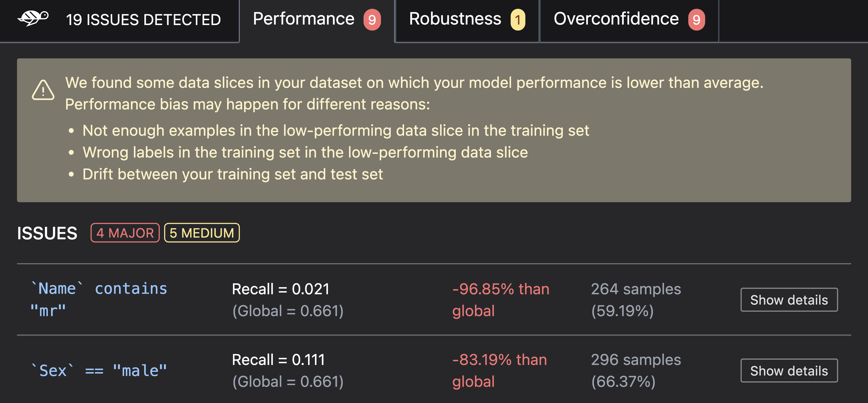Screen dimensions: 868x403
Task: Show details for the Name contains mr issue
Action: click(x=789, y=300)
